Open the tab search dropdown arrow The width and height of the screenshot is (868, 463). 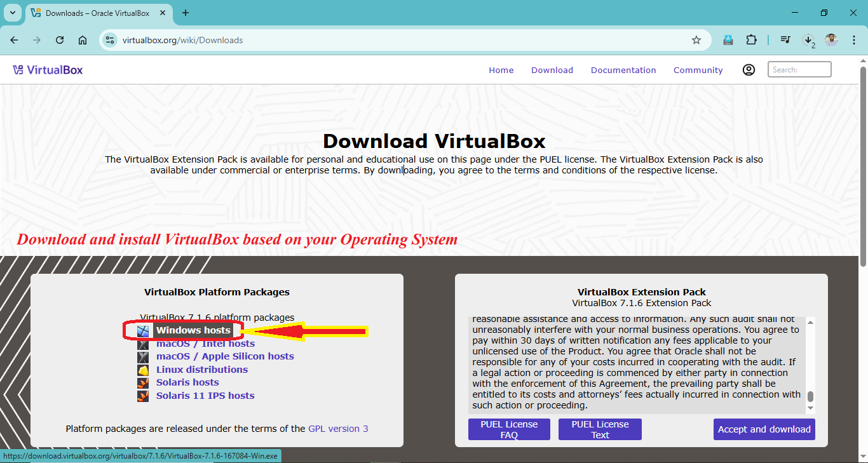12,13
